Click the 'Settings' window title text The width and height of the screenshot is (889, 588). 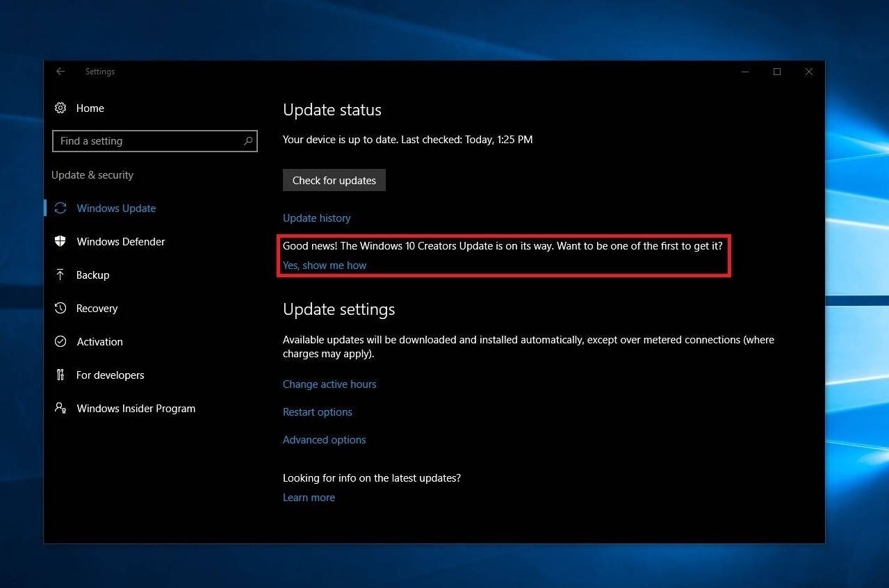pyautogui.click(x=100, y=72)
